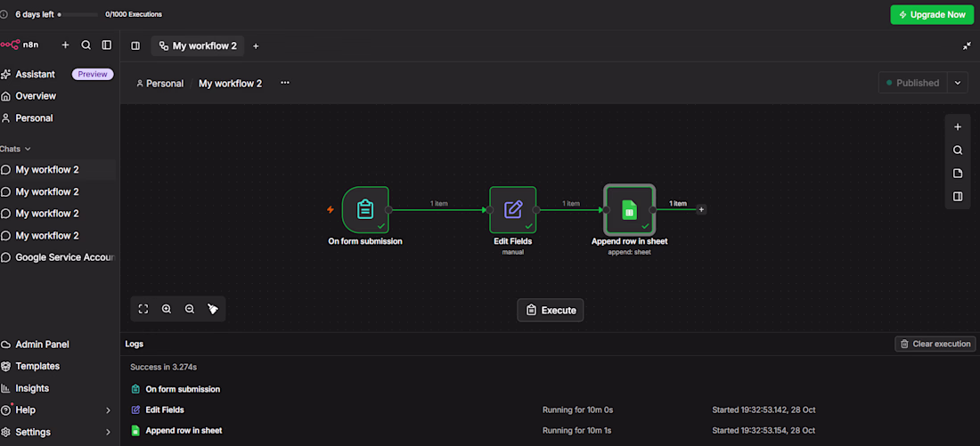This screenshot has width=980, height=446.
Task: Toggle the panel icon left of workflow tab
Action: 135,45
